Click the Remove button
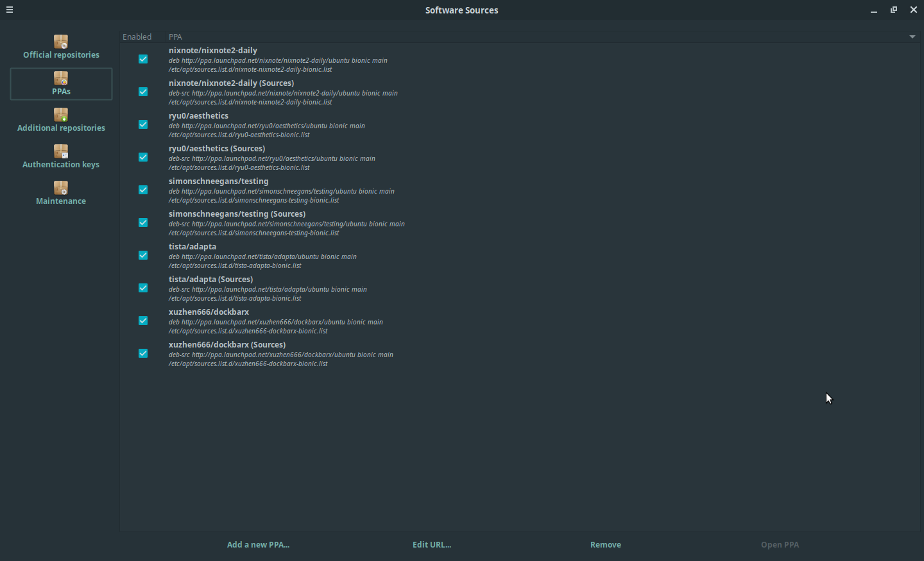The image size is (924, 561). tap(606, 545)
